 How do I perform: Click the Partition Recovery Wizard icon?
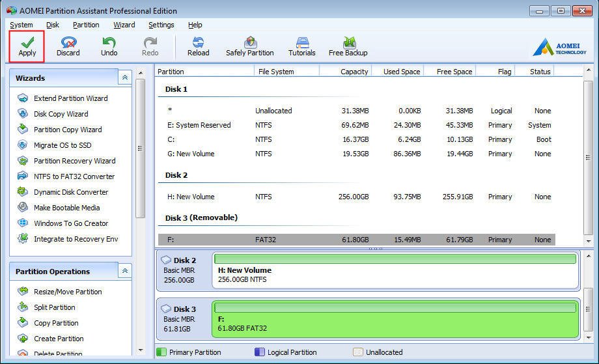point(23,161)
